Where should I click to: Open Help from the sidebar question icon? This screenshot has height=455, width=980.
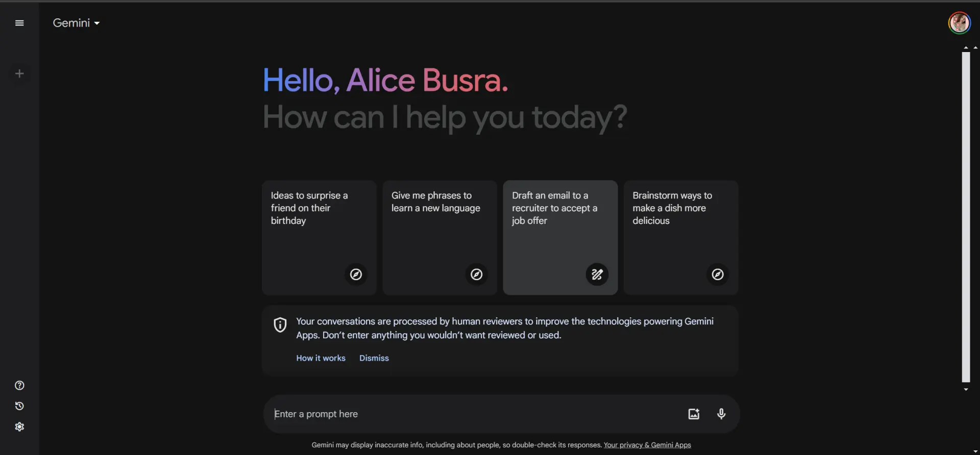tap(19, 385)
